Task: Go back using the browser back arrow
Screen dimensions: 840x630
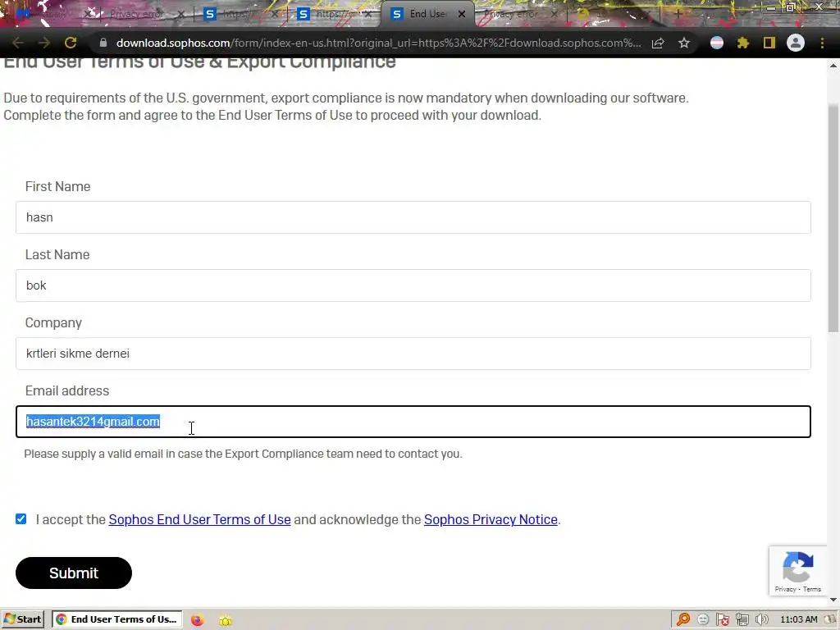Action: tap(18, 43)
